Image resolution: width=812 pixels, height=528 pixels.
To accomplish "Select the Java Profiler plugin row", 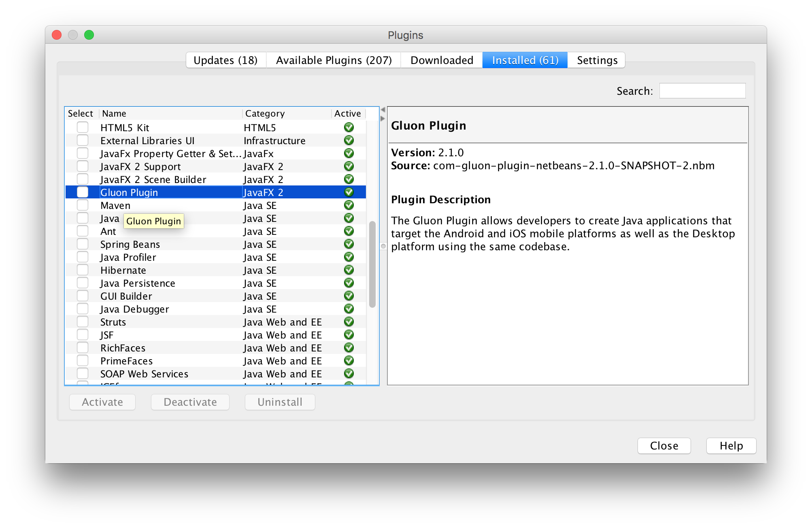I will pyautogui.click(x=216, y=257).
